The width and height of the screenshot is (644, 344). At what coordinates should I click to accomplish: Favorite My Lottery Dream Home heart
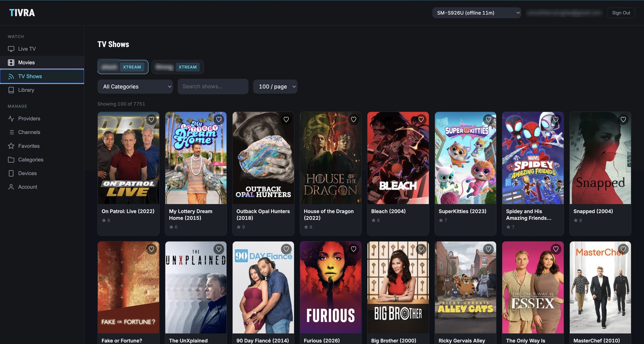tap(219, 119)
